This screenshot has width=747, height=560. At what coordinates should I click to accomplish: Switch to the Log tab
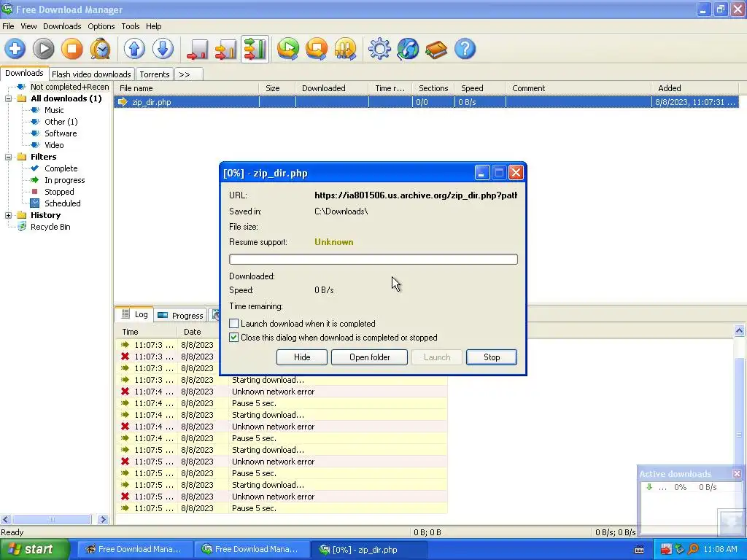coord(135,314)
